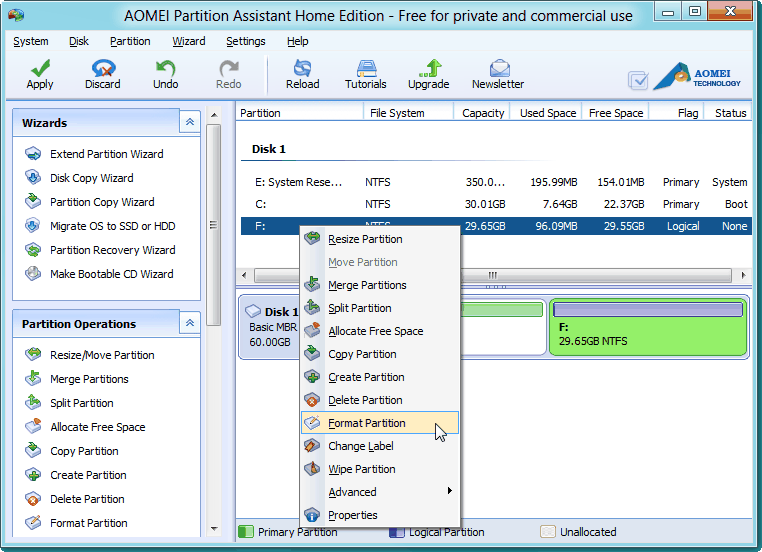Sort by the File System column header

coord(408,113)
